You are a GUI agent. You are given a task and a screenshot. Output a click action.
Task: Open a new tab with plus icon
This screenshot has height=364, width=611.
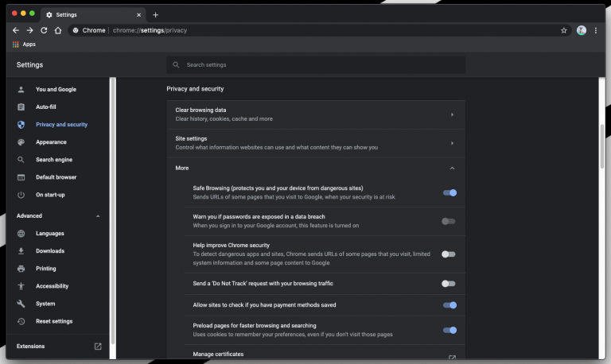pos(155,14)
